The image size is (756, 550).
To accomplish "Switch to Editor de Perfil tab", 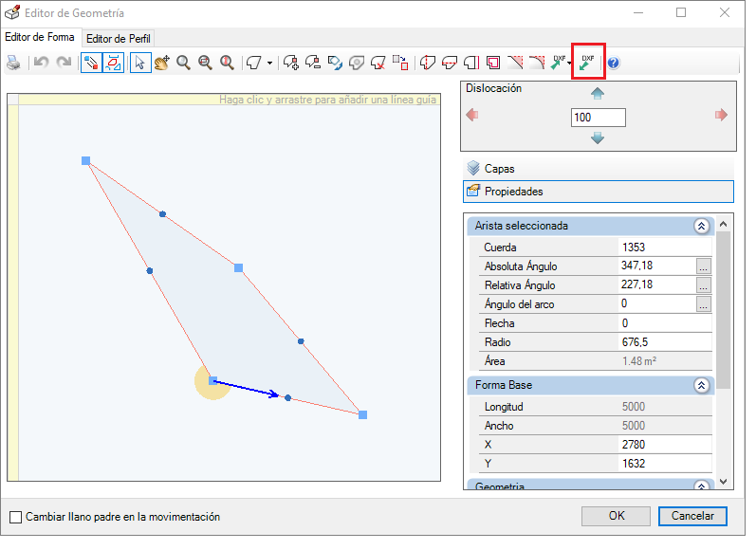I will 119,39.
